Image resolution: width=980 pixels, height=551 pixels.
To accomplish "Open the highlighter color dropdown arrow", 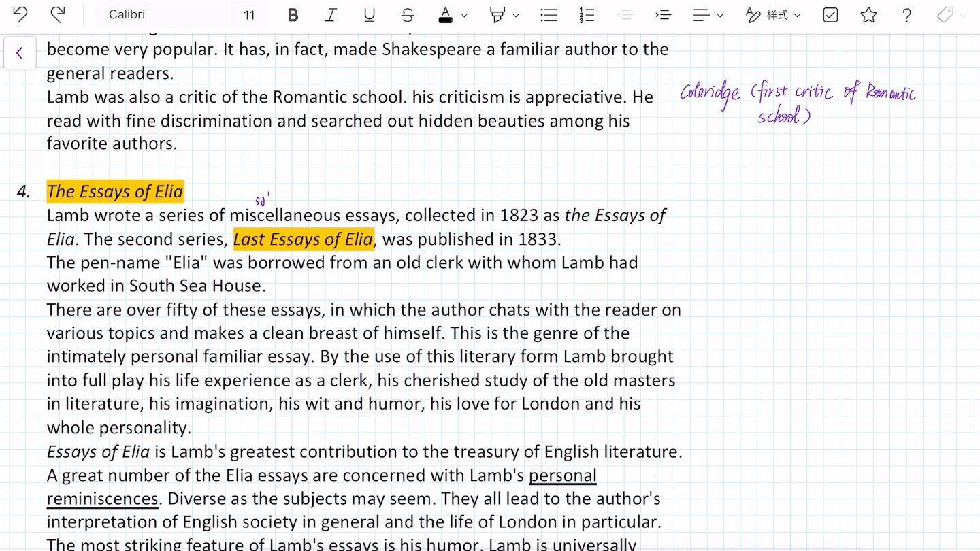I will click(516, 15).
